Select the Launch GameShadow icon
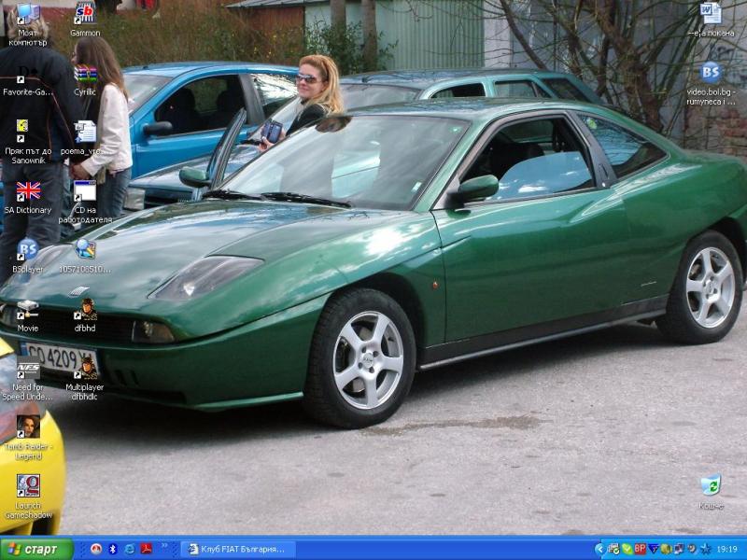The height and width of the screenshot is (560, 747). [28, 486]
